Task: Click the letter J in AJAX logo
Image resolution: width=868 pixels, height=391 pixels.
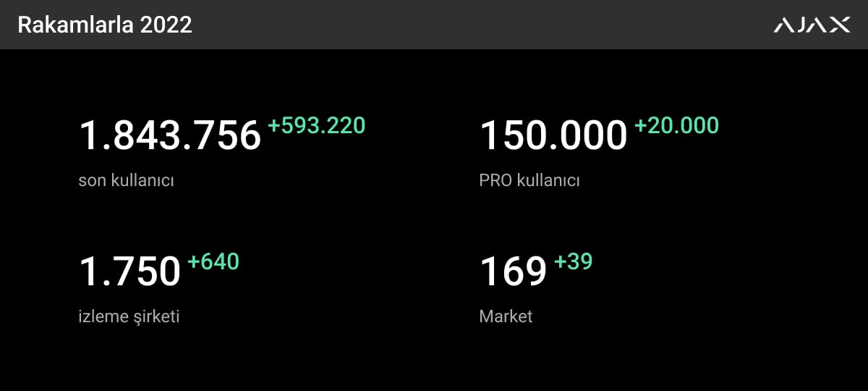Action: coord(801,25)
